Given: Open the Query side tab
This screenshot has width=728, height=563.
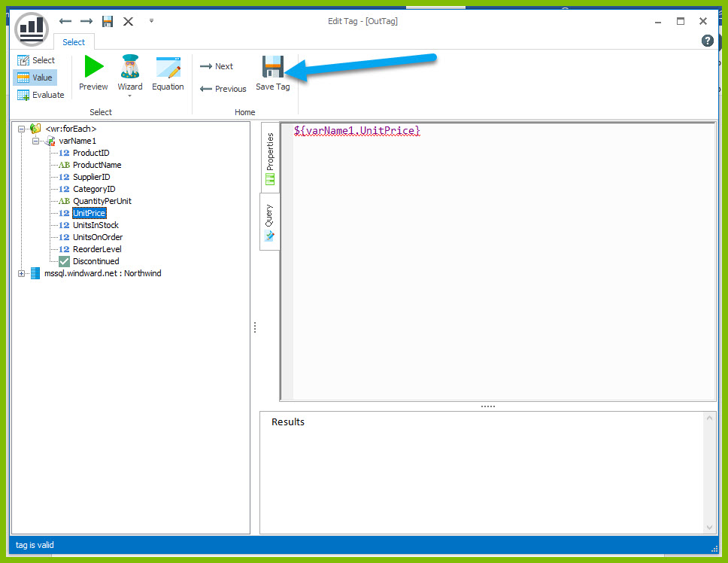Looking at the screenshot, I should [270, 222].
